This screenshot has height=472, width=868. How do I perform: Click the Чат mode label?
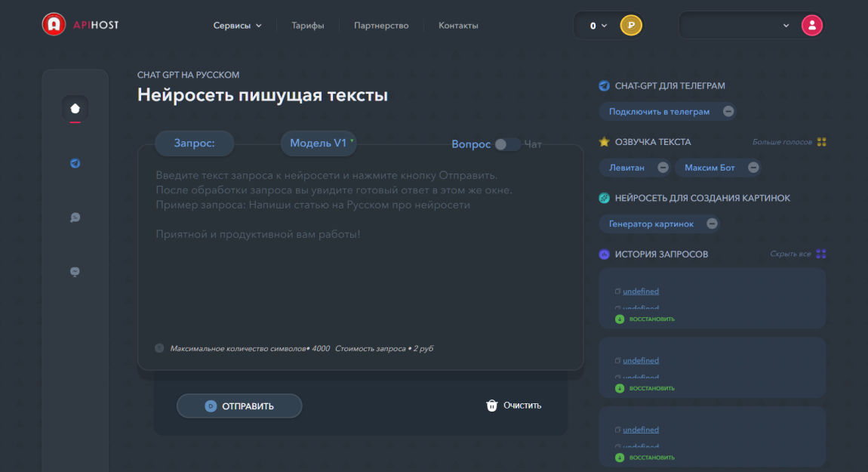click(533, 144)
